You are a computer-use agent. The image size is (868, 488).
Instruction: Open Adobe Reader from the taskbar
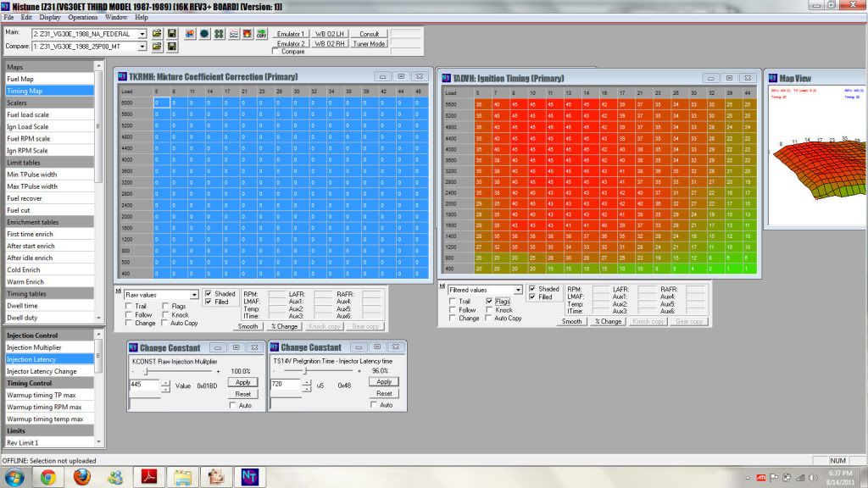149,476
